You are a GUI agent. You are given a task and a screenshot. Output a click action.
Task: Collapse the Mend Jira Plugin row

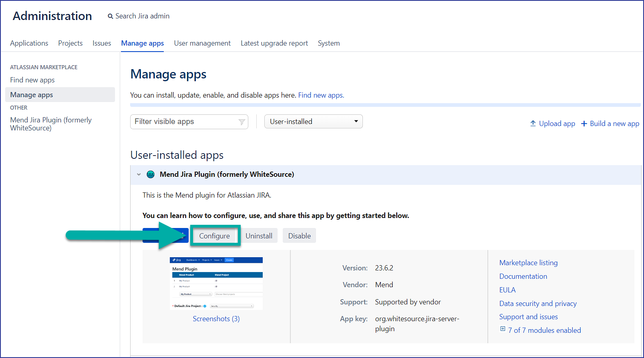point(139,174)
